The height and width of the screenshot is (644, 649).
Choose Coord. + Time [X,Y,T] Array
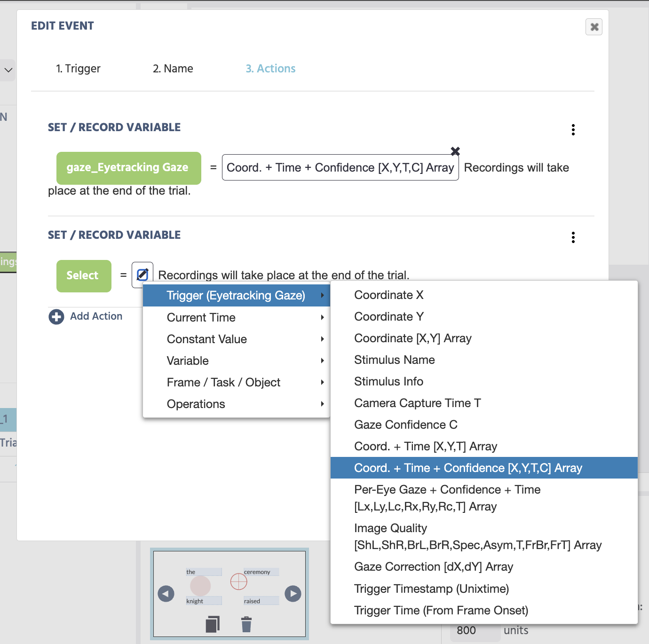pyautogui.click(x=484, y=446)
